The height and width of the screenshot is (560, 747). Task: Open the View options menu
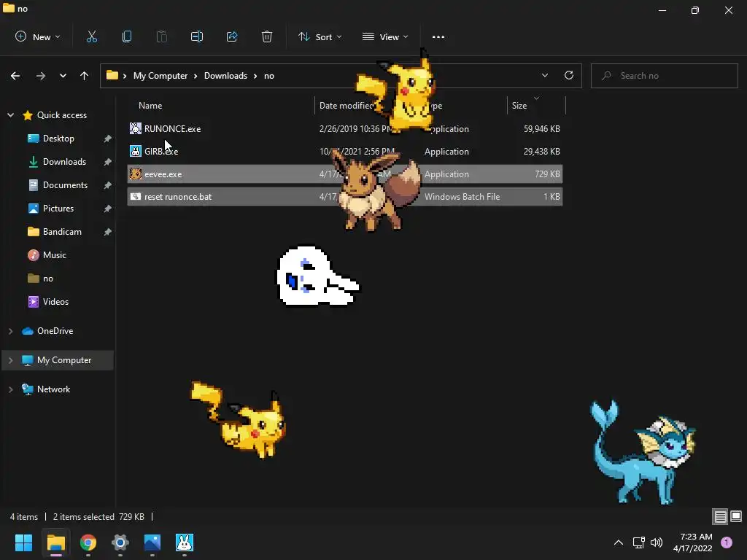(385, 36)
